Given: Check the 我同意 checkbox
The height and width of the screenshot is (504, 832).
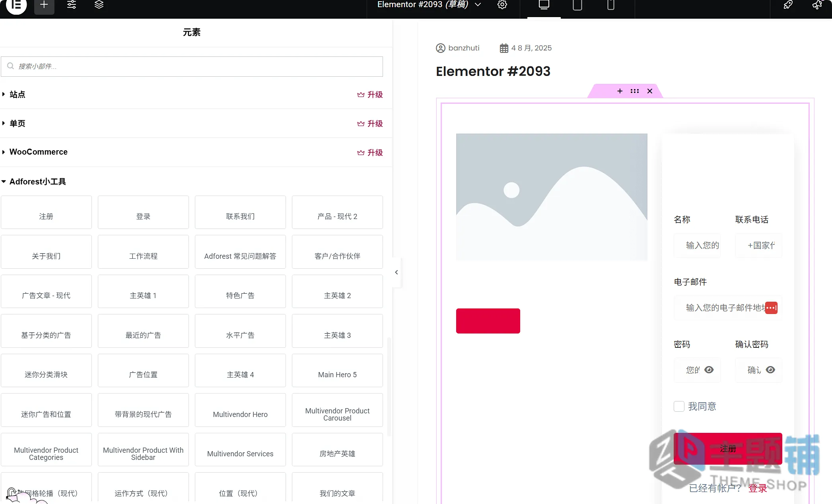Looking at the screenshot, I should click(679, 406).
